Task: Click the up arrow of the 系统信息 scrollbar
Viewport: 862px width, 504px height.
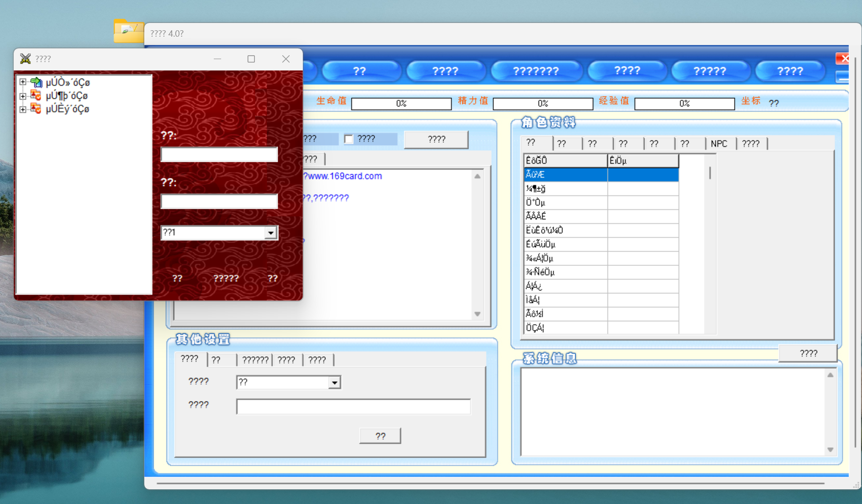Action: click(830, 375)
